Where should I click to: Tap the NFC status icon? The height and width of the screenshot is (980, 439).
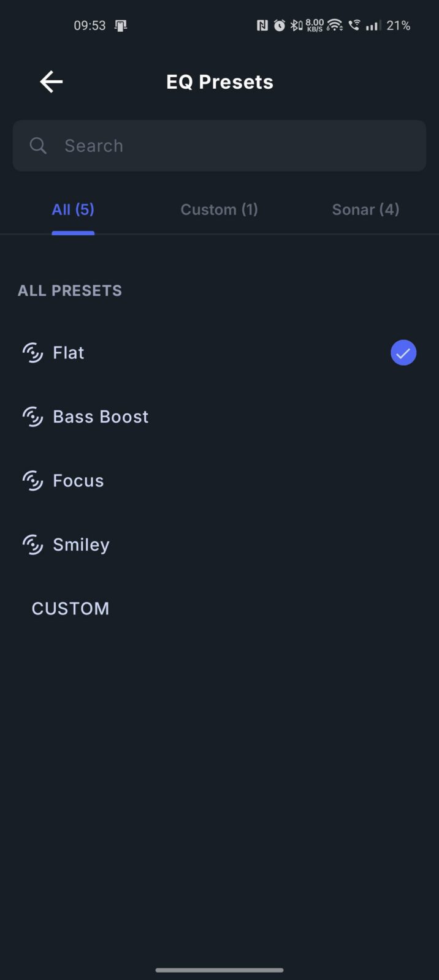click(x=262, y=25)
